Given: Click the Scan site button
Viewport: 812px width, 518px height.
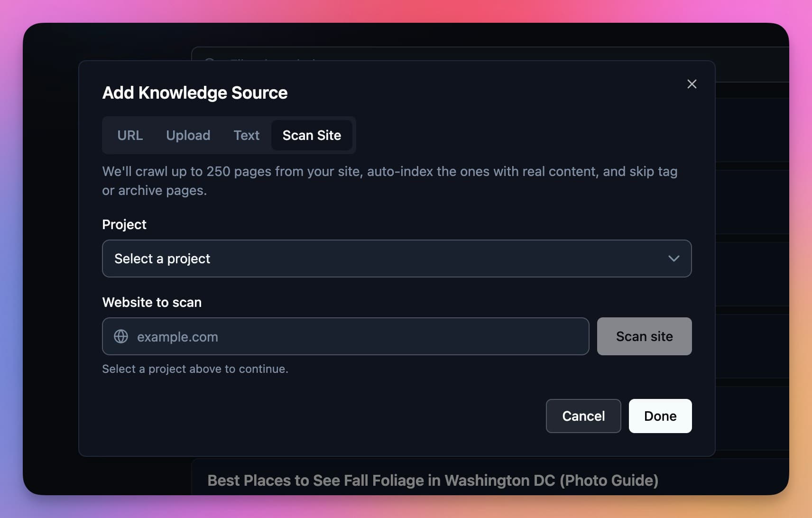Looking at the screenshot, I should 644,336.
